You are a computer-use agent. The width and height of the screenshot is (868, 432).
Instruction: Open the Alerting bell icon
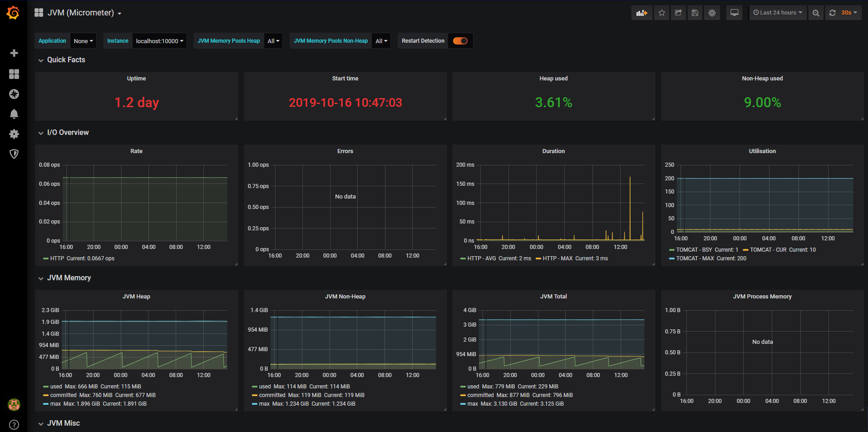14,114
